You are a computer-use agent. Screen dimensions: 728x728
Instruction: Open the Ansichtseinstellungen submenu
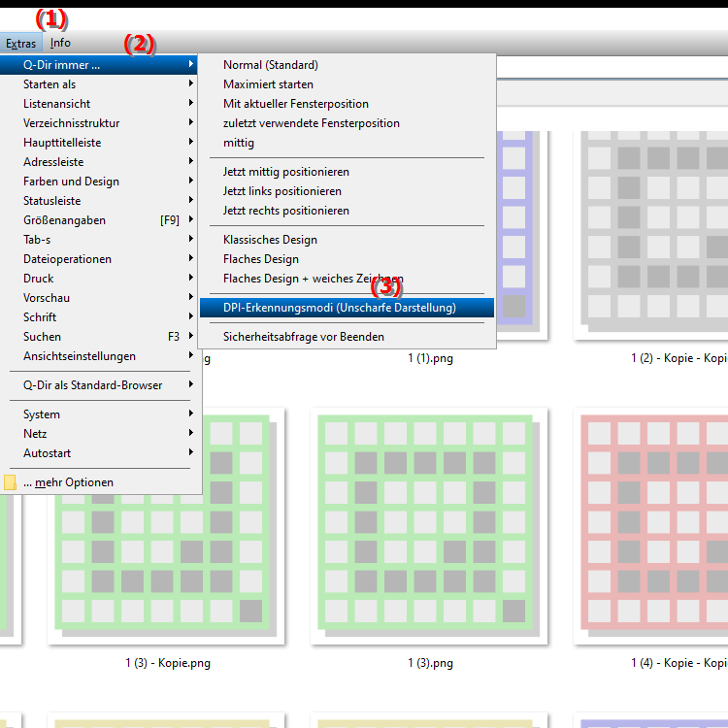(98, 356)
